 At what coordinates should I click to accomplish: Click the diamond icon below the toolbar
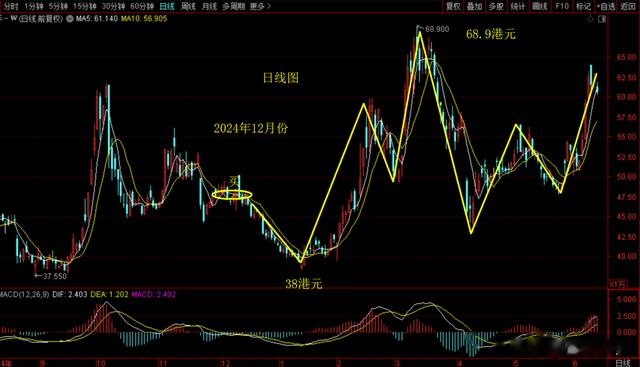591,19
